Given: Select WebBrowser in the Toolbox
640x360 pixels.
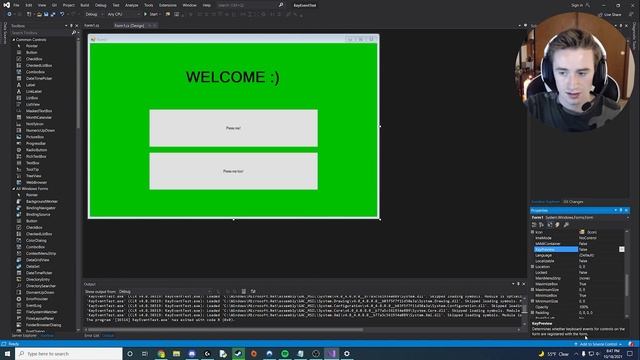Looking at the screenshot, I should click(x=36, y=182).
